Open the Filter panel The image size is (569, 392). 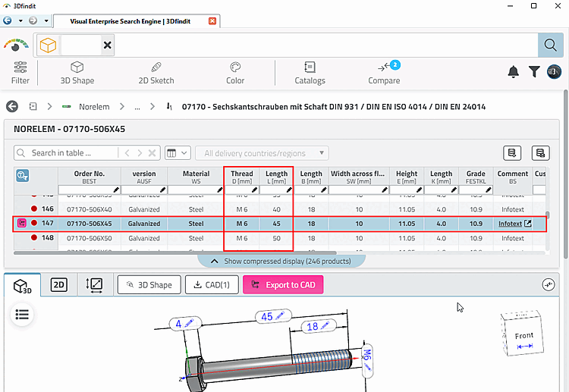(x=20, y=73)
